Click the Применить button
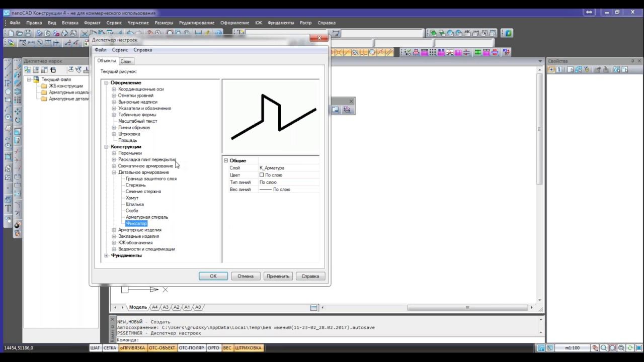The image size is (644, 362). 278,276
